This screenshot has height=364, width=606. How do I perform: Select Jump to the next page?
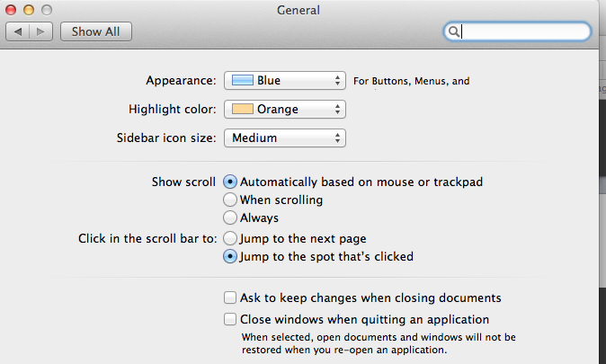230,239
